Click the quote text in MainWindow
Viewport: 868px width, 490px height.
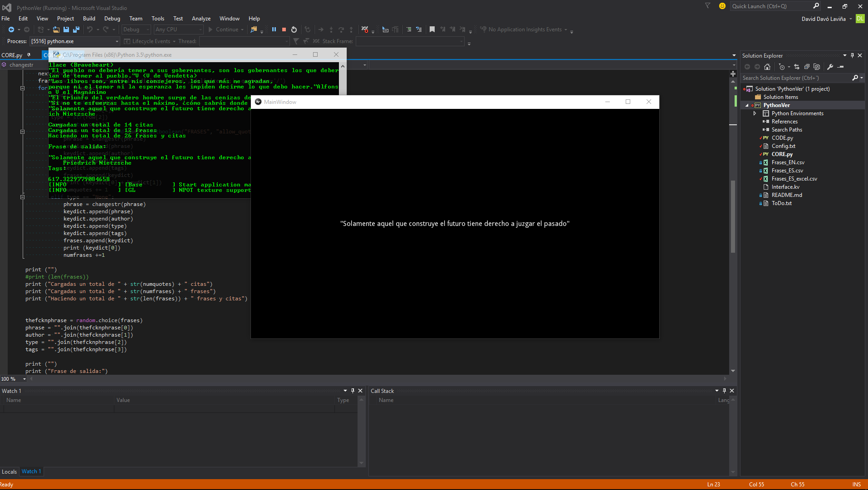pos(455,224)
